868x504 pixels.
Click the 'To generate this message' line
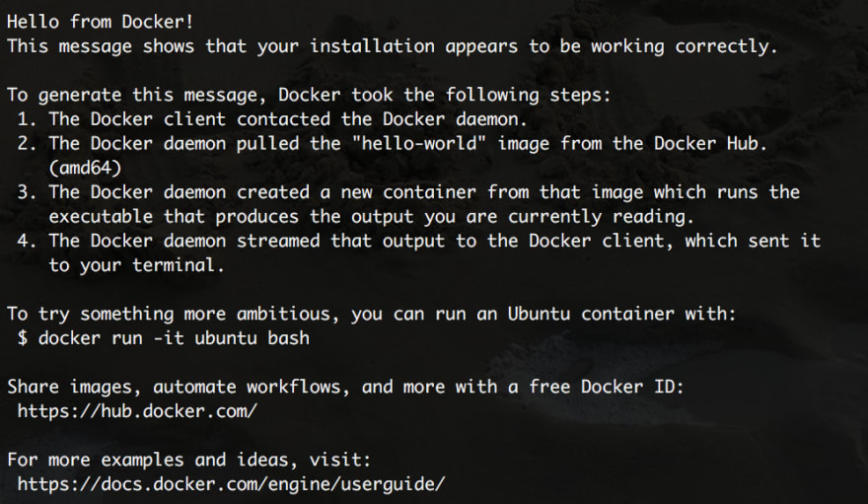(x=309, y=95)
